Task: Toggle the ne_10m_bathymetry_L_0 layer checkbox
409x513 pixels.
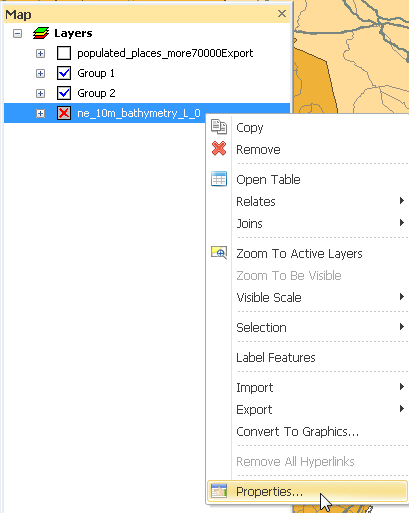Action: [64, 113]
